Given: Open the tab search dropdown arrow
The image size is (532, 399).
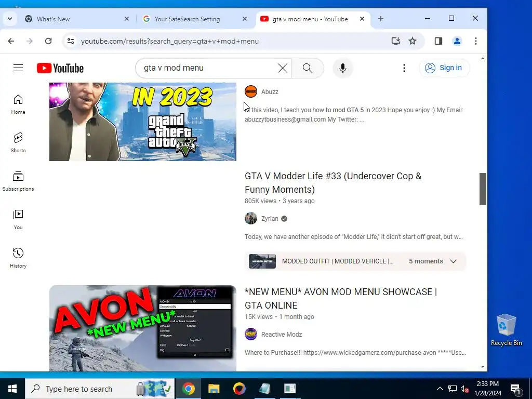Looking at the screenshot, I should click(10, 19).
